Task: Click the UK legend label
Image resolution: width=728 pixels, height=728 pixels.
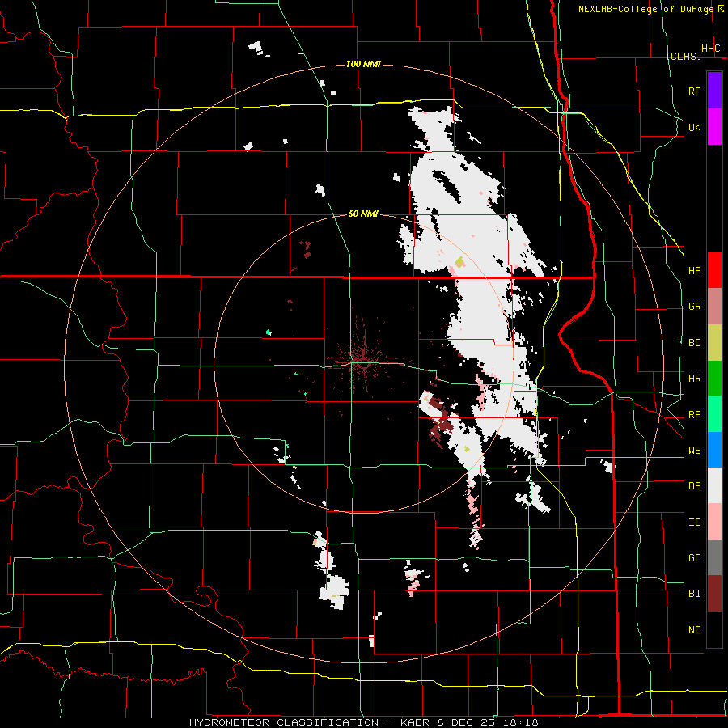Action: 694,127
